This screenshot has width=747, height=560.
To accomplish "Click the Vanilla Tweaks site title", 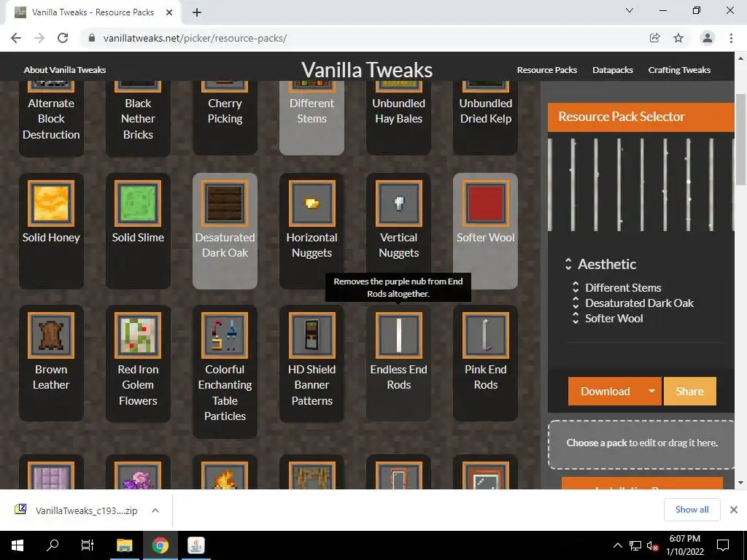I will coord(367,69).
